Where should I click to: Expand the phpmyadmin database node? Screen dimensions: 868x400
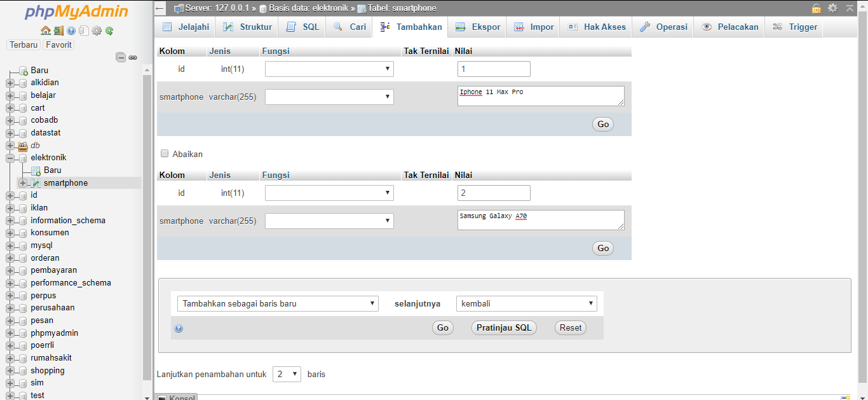tap(10, 333)
